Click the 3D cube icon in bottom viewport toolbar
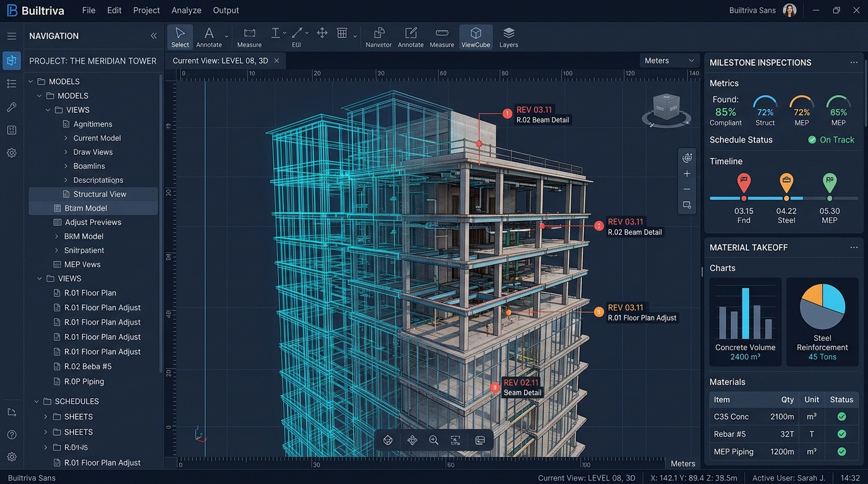868x484 pixels. pos(388,441)
